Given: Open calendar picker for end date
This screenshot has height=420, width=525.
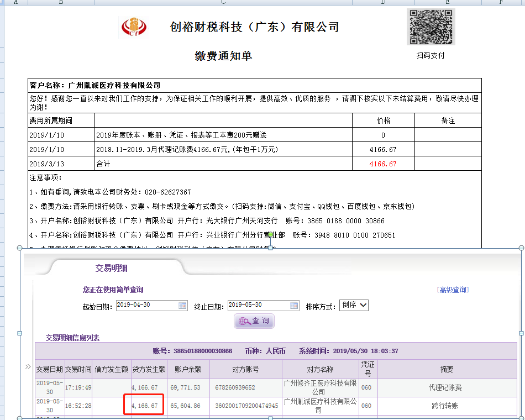Looking at the screenshot, I should (x=294, y=306).
